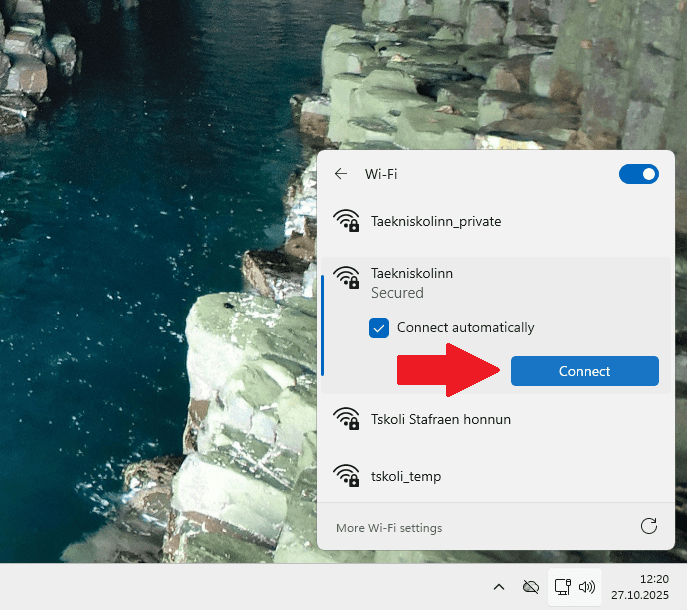The width and height of the screenshot is (687, 610).
Task: Uncheck the Connect automatically checkbox
Action: [379, 328]
